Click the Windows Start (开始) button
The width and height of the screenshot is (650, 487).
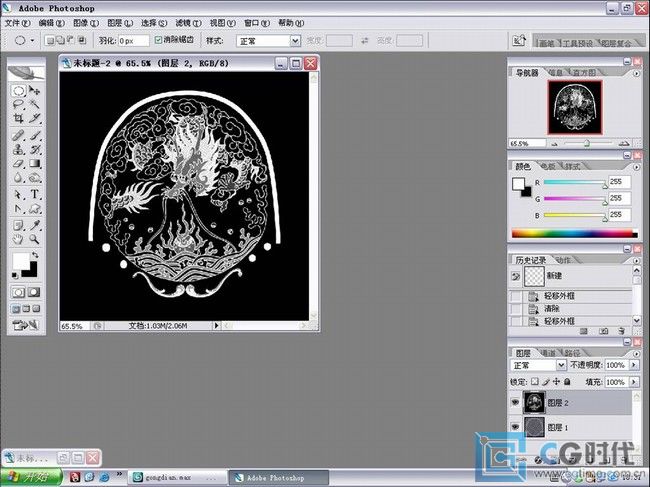pos(31,477)
